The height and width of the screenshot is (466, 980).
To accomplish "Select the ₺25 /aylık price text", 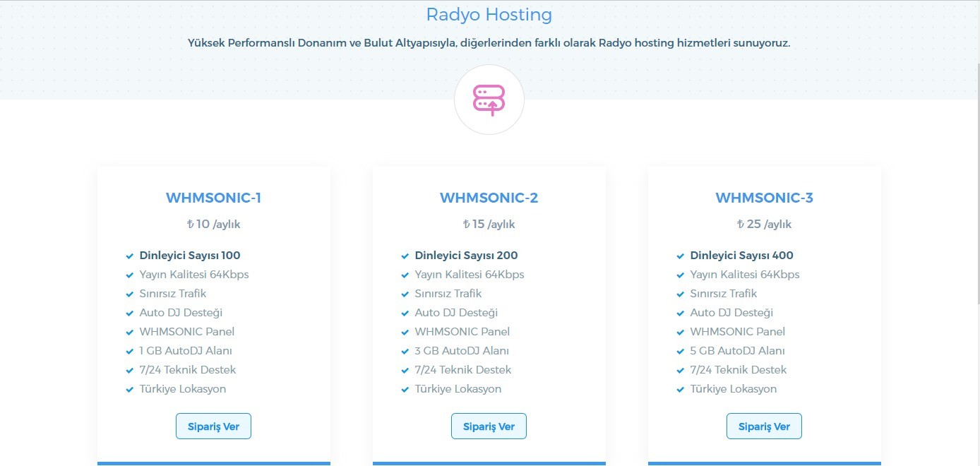I will [764, 225].
